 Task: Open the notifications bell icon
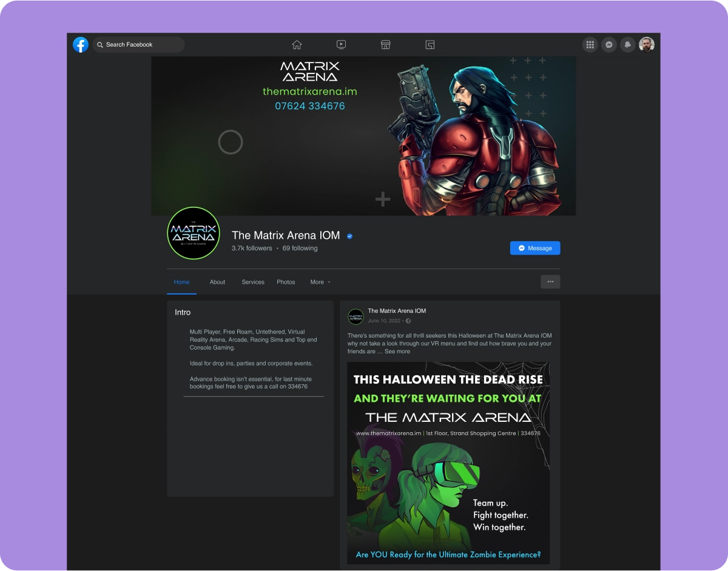[x=628, y=45]
